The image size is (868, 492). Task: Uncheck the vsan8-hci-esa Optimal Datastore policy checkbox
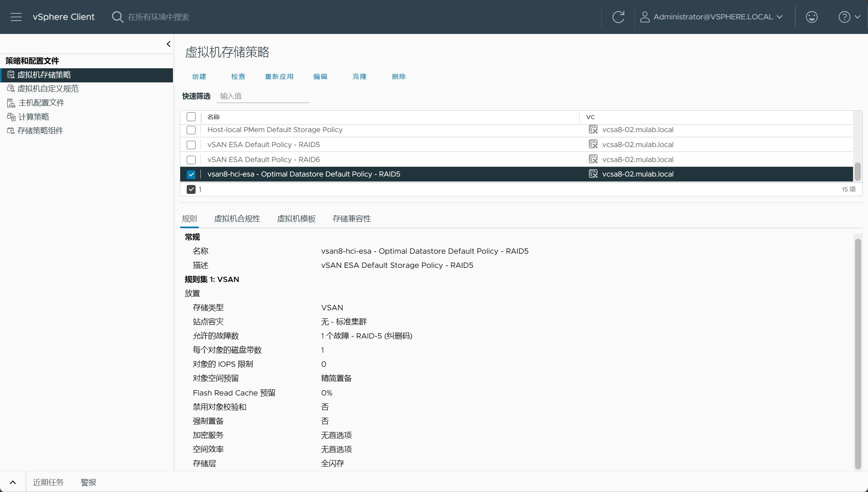click(191, 175)
